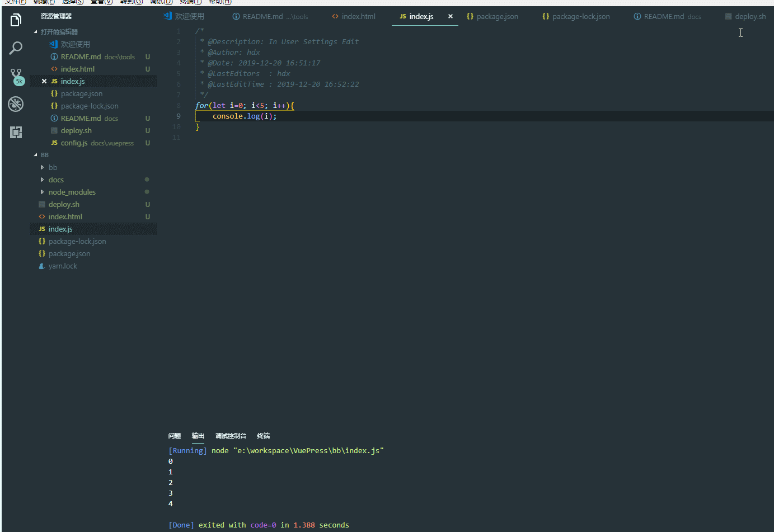Click the @Author: hdx comment line

230,52
